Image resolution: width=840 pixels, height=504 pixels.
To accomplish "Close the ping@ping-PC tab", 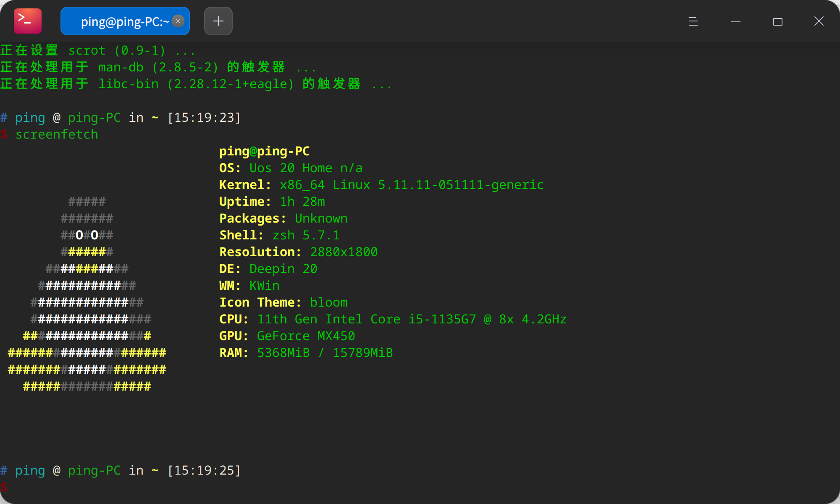I will tap(178, 21).
